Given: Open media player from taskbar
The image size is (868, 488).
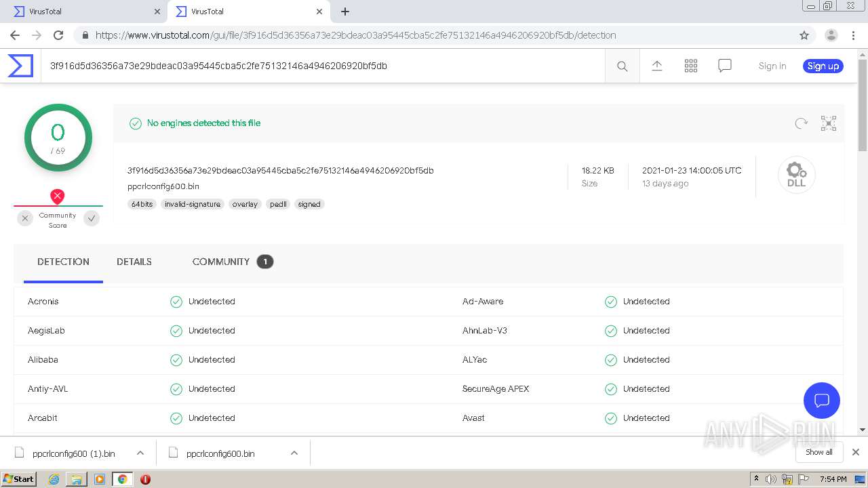Looking at the screenshot, I should pos(100,479).
